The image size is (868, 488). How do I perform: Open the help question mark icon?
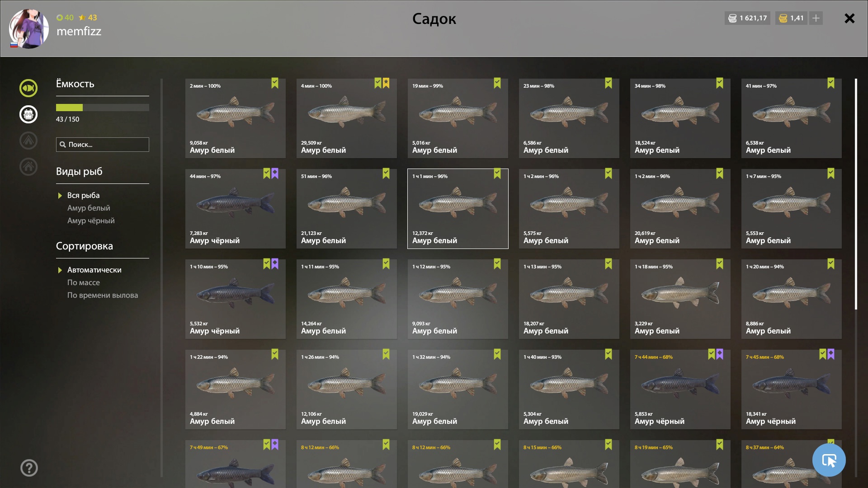[29, 468]
